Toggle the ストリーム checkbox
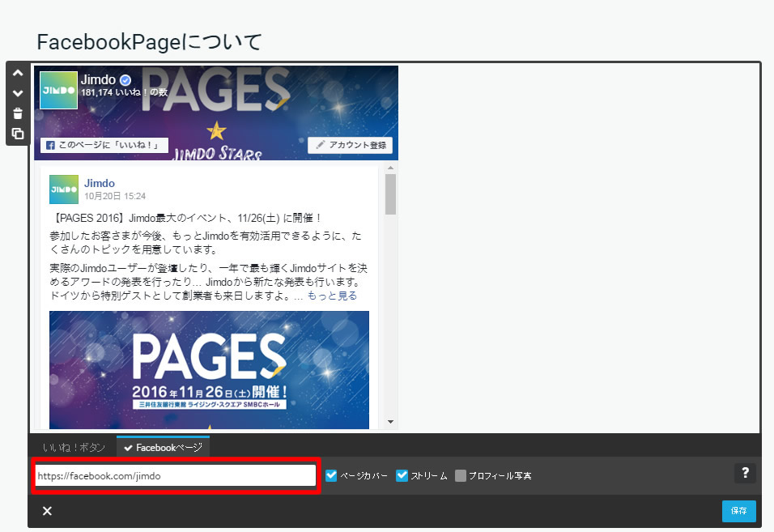Screen dimensions: 774x532 click(x=402, y=475)
